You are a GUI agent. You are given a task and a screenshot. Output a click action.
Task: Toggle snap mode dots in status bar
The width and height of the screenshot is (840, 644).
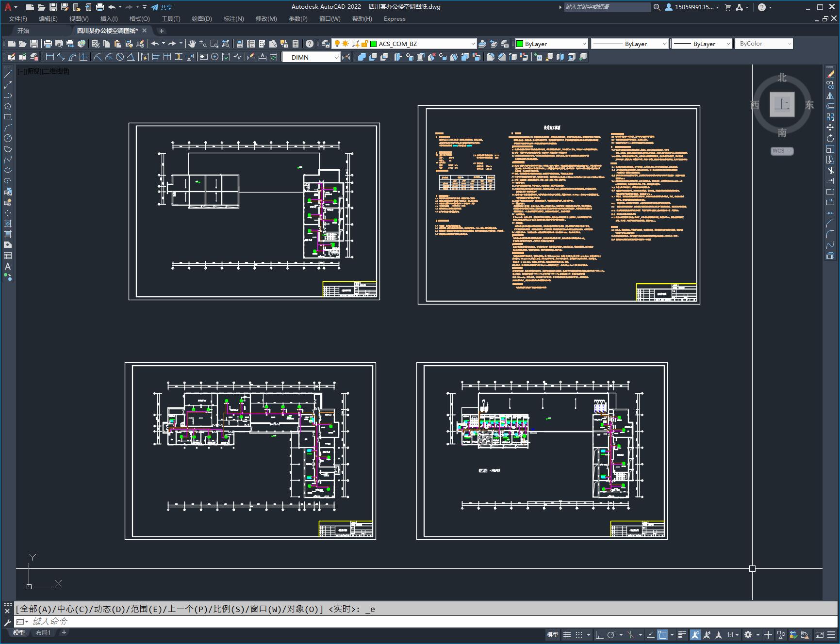click(x=579, y=634)
